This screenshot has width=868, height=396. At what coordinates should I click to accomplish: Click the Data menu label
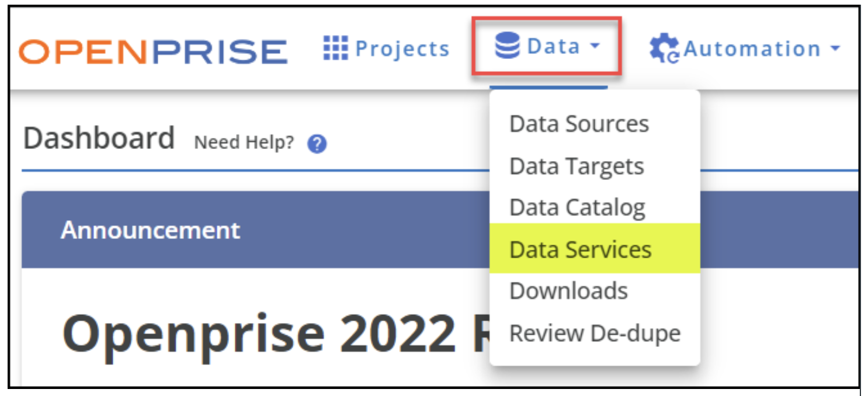(554, 46)
